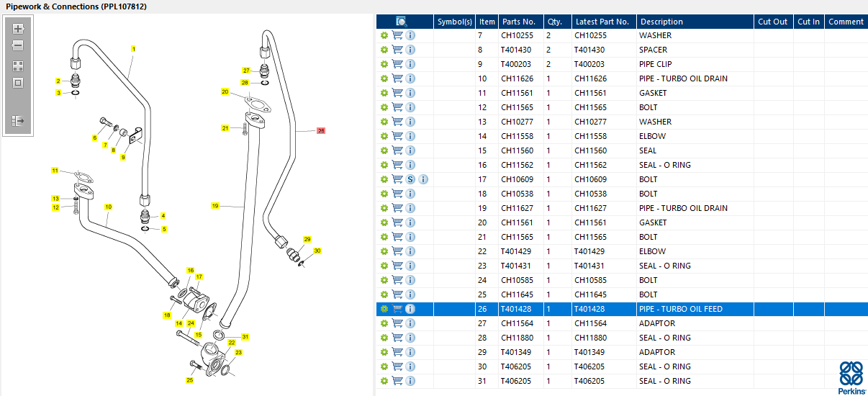
Task: Add CH10255 washer to cart
Action: (x=397, y=35)
